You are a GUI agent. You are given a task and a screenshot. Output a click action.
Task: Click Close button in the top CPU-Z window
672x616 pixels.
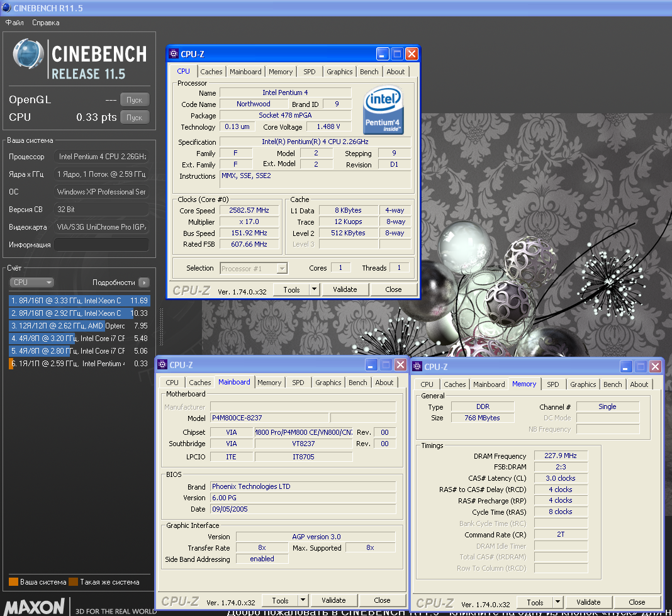[x=393, y=289]
